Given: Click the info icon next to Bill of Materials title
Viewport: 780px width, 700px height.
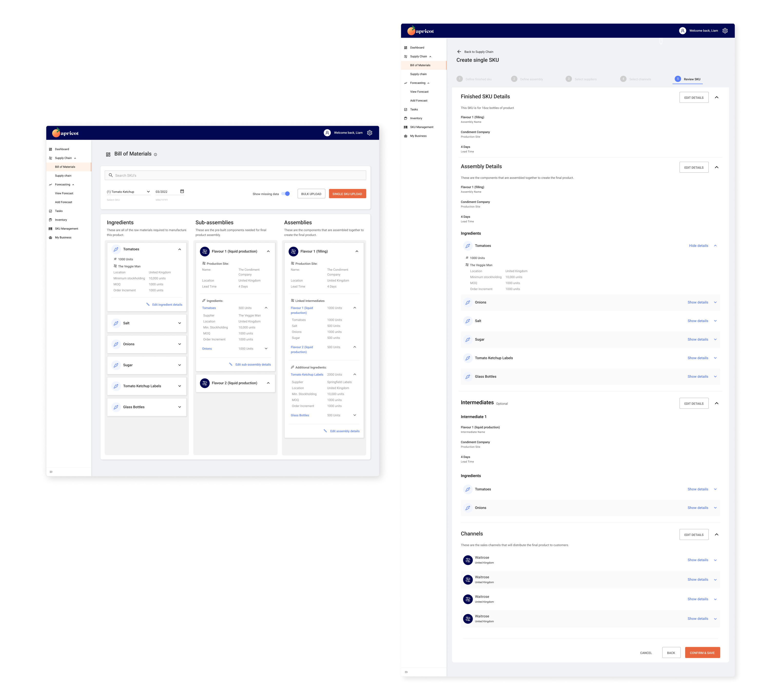Looking at the screenshot, I should point(155,155).
